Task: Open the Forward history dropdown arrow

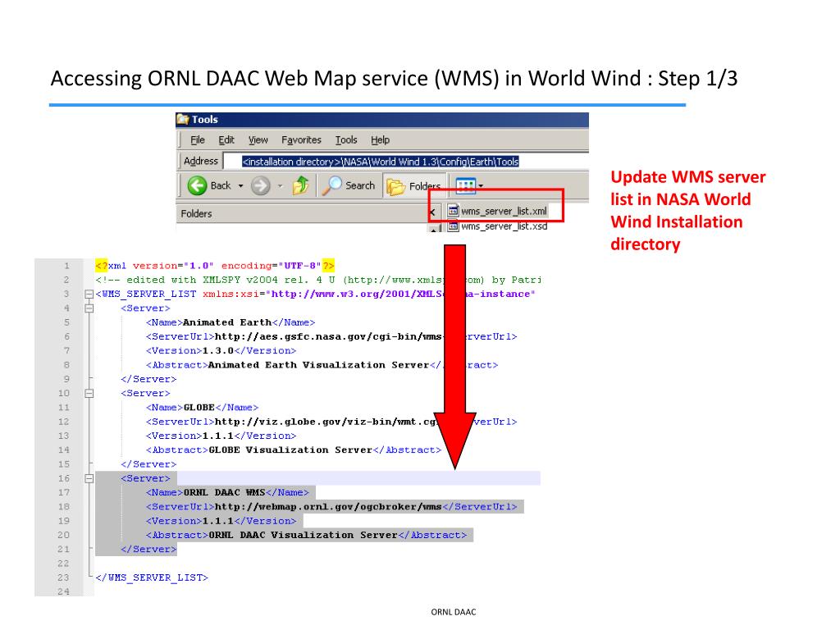Action: coord(280,186)
